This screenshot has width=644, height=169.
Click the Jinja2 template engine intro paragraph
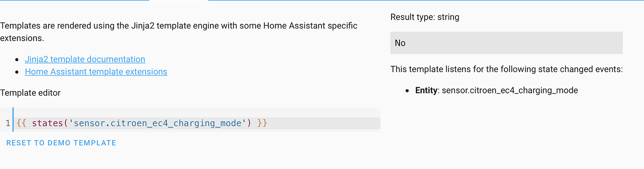(x=179, y=32)
